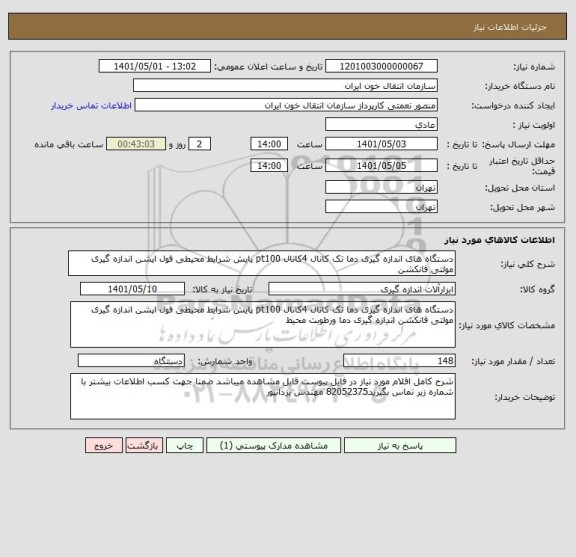
Task: Click the label نام دستگاه خریدار
Action: coord(520,86)
